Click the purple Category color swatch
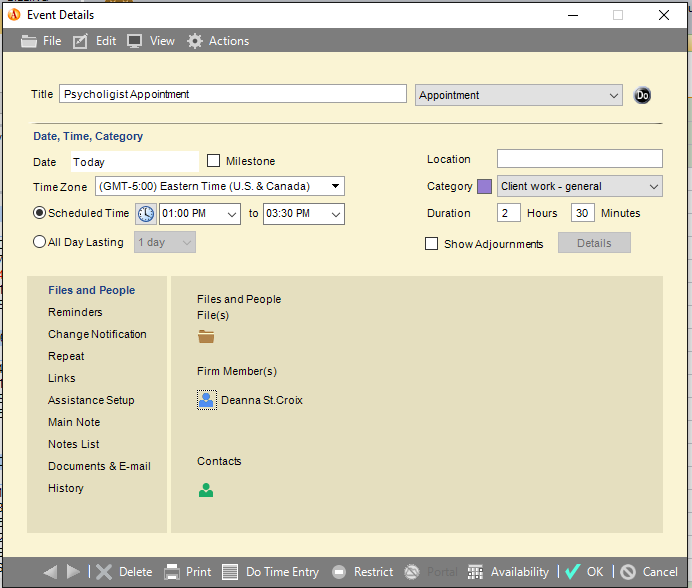Image resolution: width=692 pixels, height=588 pixels. tap(485, 186)
